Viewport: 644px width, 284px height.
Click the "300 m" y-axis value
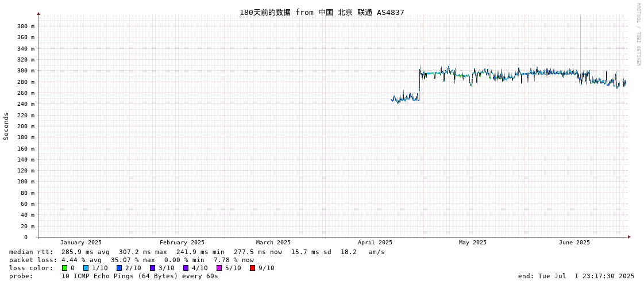pyautogui.click(x=26, y=71)
